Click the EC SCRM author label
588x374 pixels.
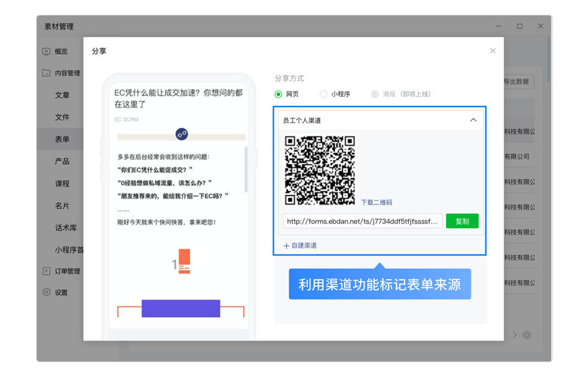pyautogui.click(x=126, y=119)
